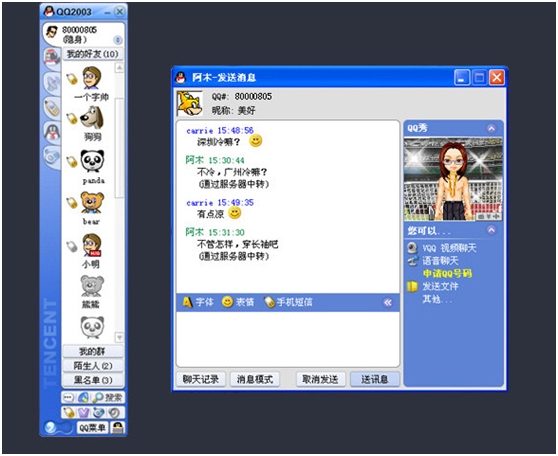
Task: Open the message bubble icon in QQ2003 toolbar
Action: 68,397
